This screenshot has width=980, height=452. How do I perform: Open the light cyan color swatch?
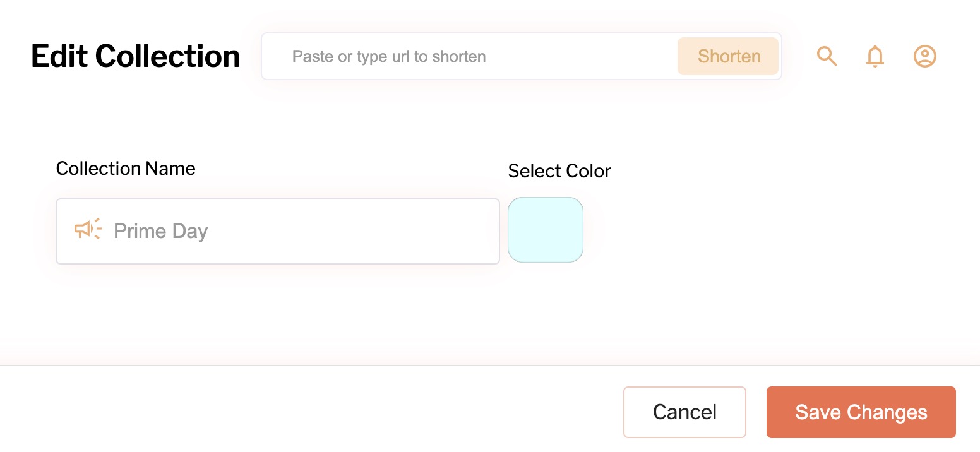(x=546, y=230)
